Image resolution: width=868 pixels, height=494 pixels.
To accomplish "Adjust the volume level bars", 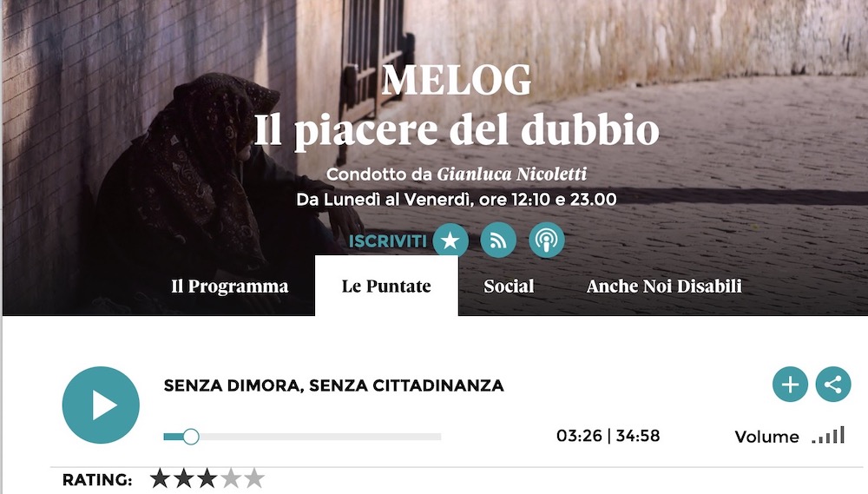I will point(828,435).
